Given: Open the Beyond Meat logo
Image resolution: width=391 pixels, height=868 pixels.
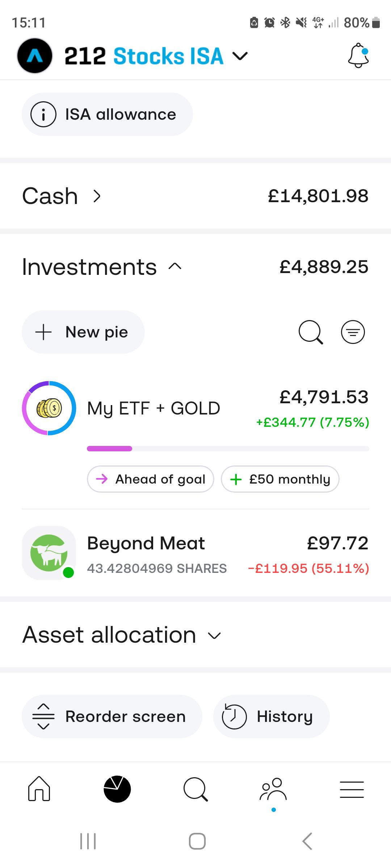Looking at the screenshot, I should [49, 553].
